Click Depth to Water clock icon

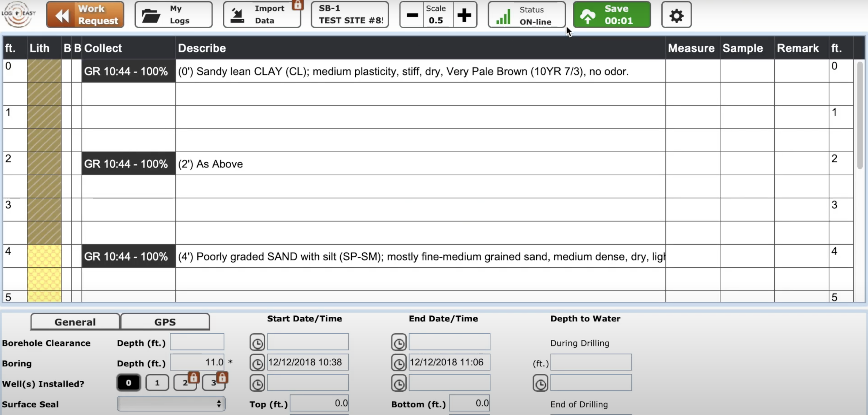click(540, 384)
